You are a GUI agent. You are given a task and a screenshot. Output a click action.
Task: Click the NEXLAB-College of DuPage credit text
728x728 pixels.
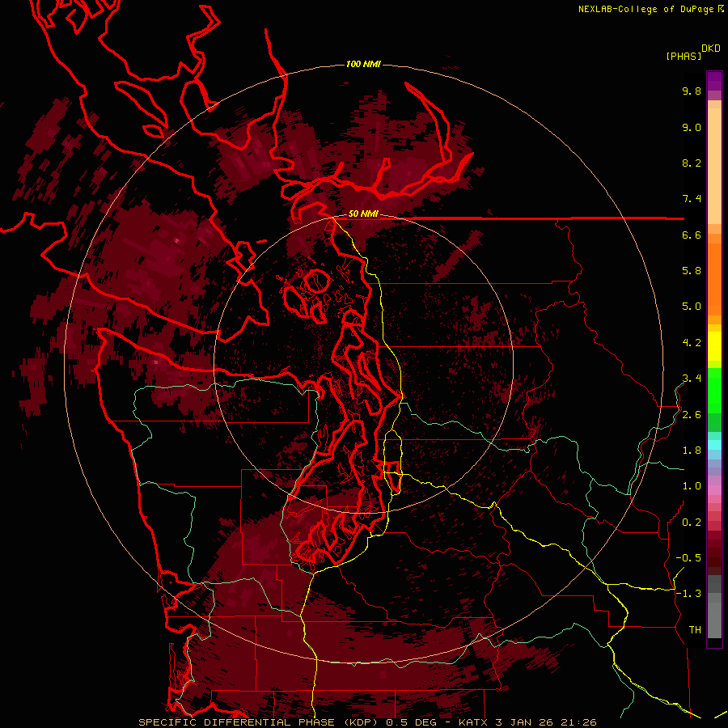645,9
